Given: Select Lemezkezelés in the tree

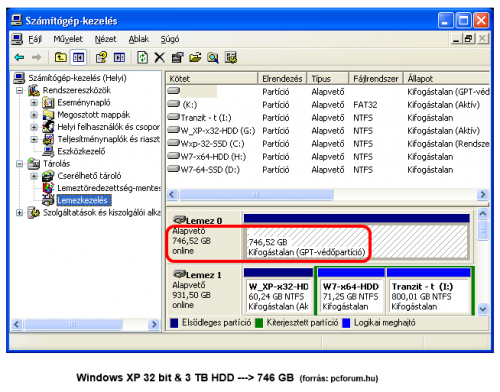Looking at the screenshot, I should 83,200.
